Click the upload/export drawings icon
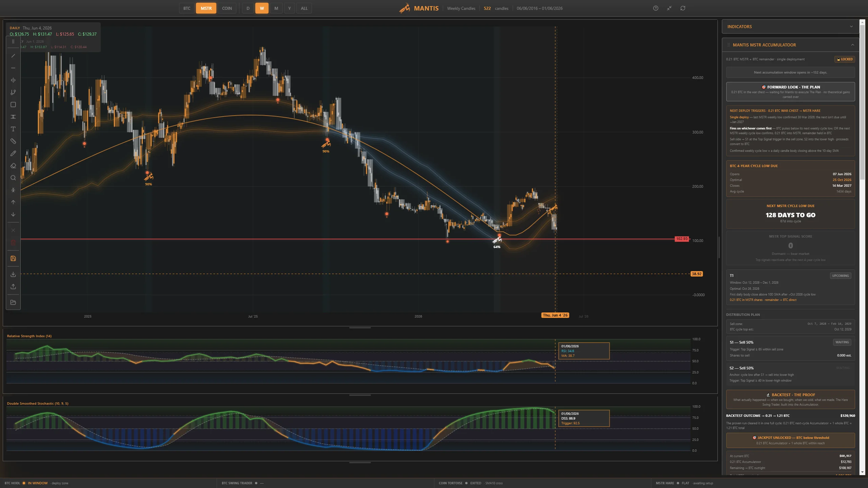 tap(13, 287)
